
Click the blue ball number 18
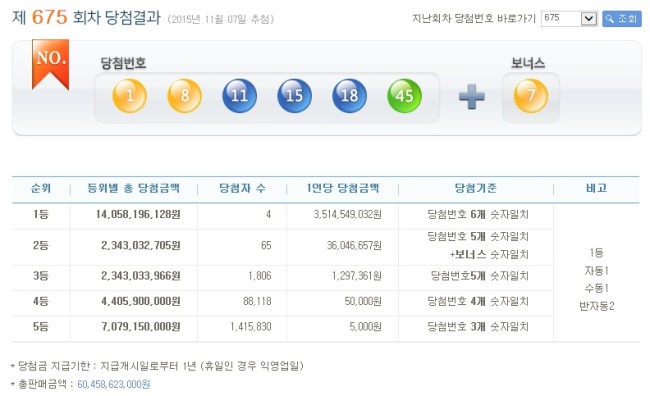(x=349, y=96)
